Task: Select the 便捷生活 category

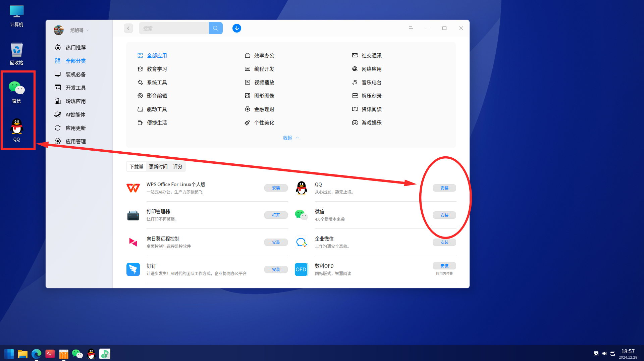Action: [x=152, y=122]
